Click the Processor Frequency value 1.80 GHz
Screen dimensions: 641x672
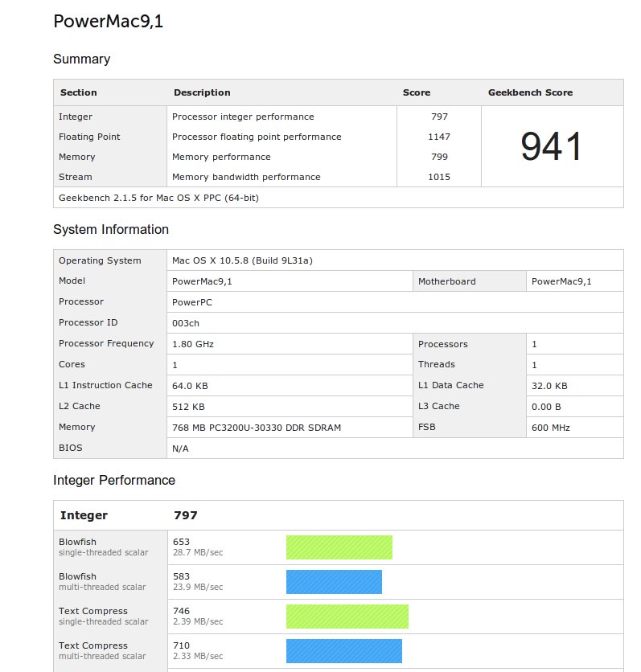tap(193, 344)
